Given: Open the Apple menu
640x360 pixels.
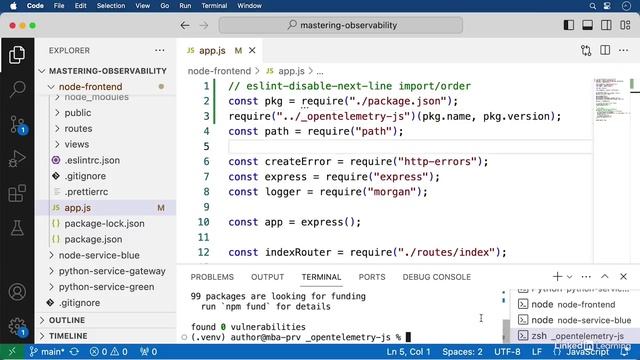Looking at the screenshot, I should (13, 6).
